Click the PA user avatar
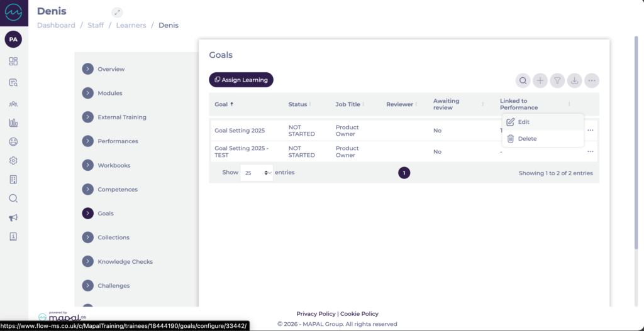Viewport: 644px width, 331px height. point(13,40)
